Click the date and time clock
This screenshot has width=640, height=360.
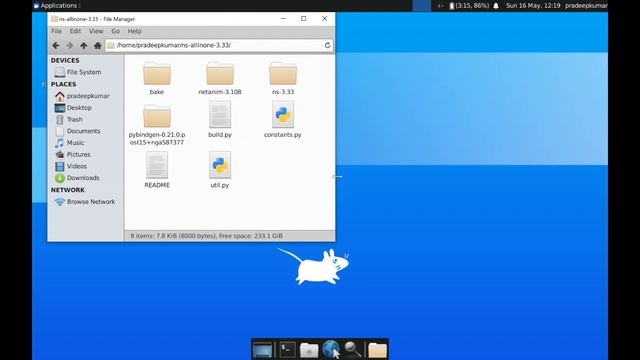click(533, 6)
